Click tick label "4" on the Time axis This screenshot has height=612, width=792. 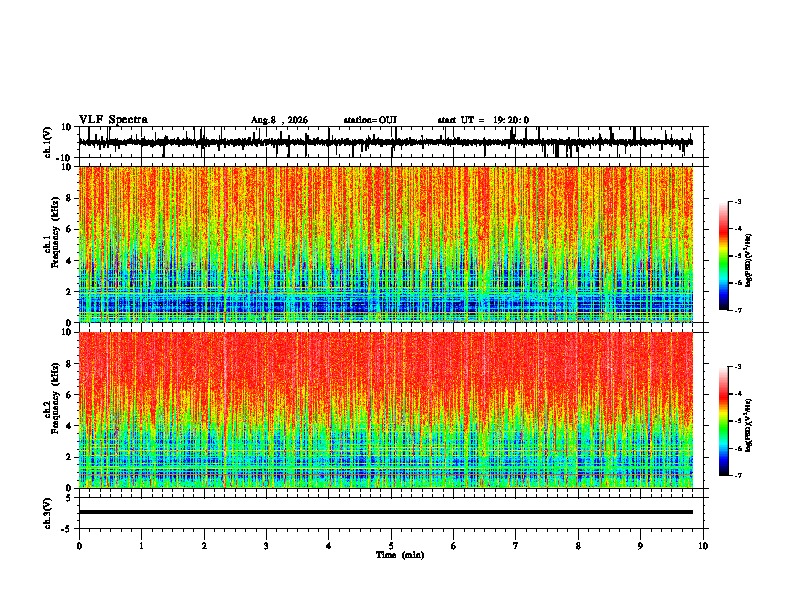329,546
